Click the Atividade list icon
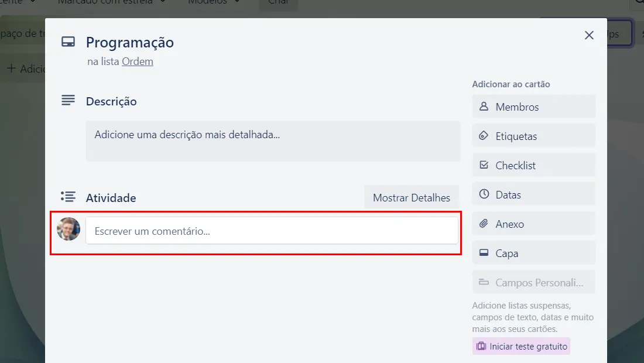 [x=68, y=197]
